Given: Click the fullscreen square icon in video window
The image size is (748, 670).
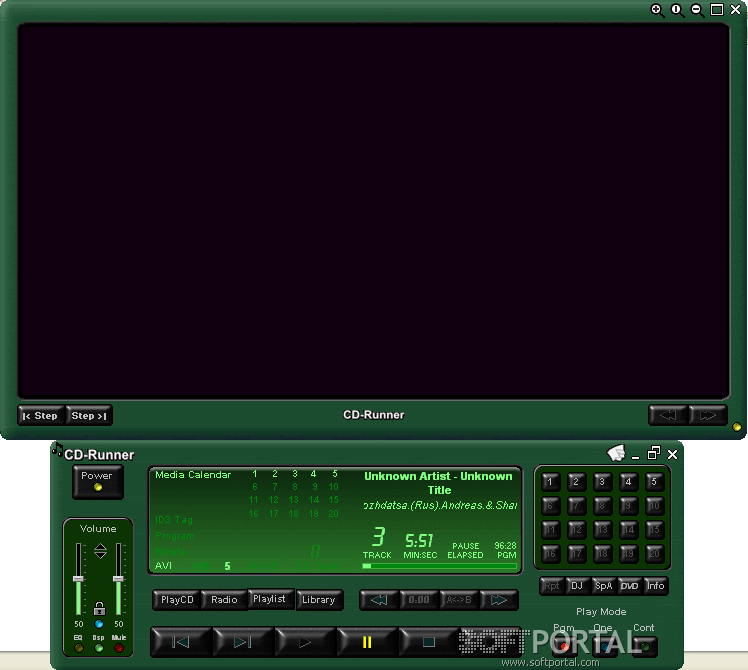Looking at the screenshot, I should tap(717, 10).
